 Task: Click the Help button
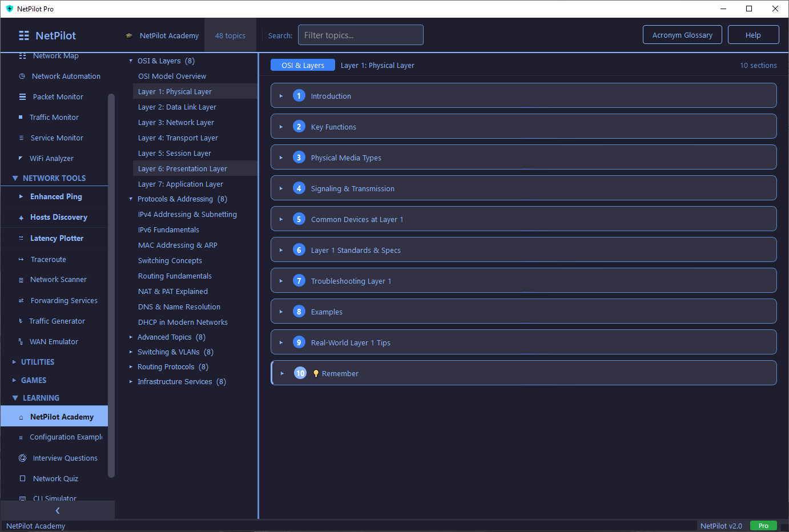(x=753, y=35)
